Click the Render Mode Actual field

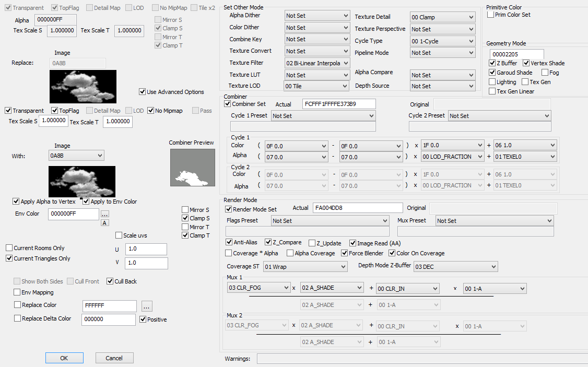(x=358, y=208)
